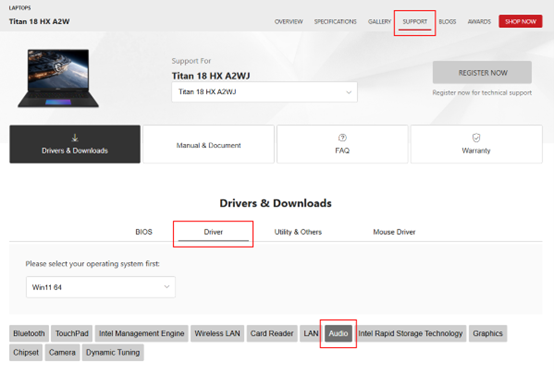Open the Blogs navigation item
The image size is (554, 374).
coord(447,22)
